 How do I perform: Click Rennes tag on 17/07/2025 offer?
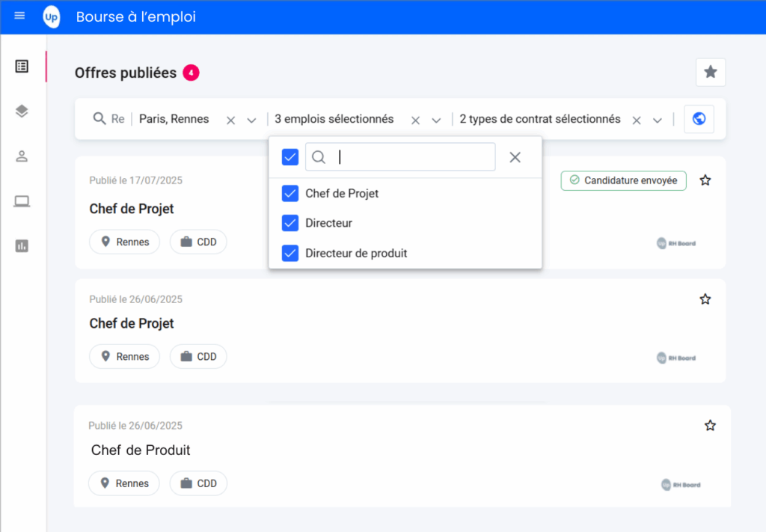tap(125, 242)
